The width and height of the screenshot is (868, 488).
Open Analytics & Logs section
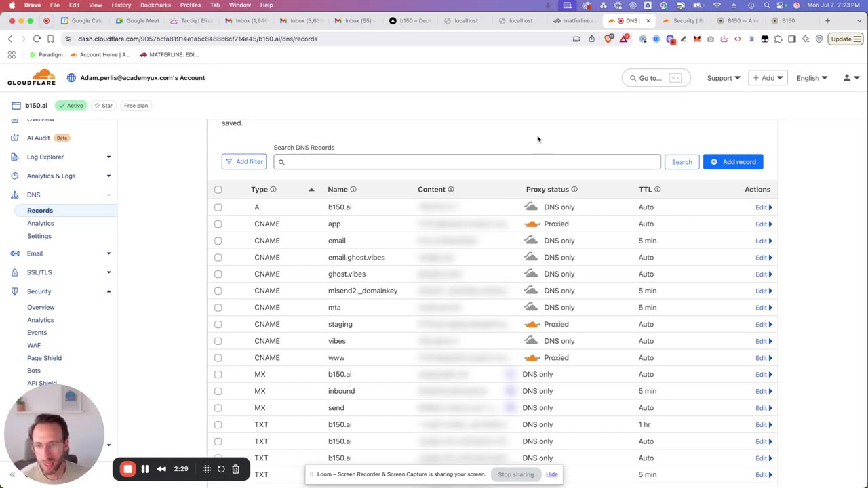(x=51, y=176)
